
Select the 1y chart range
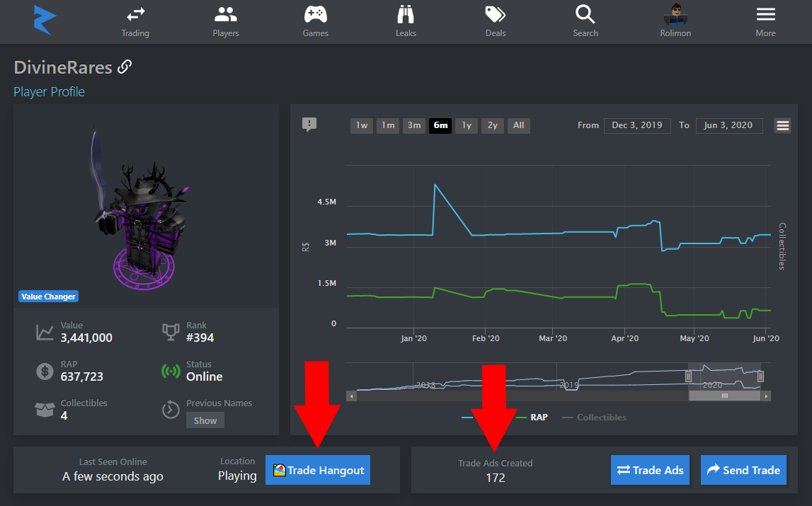pos(467,125)
